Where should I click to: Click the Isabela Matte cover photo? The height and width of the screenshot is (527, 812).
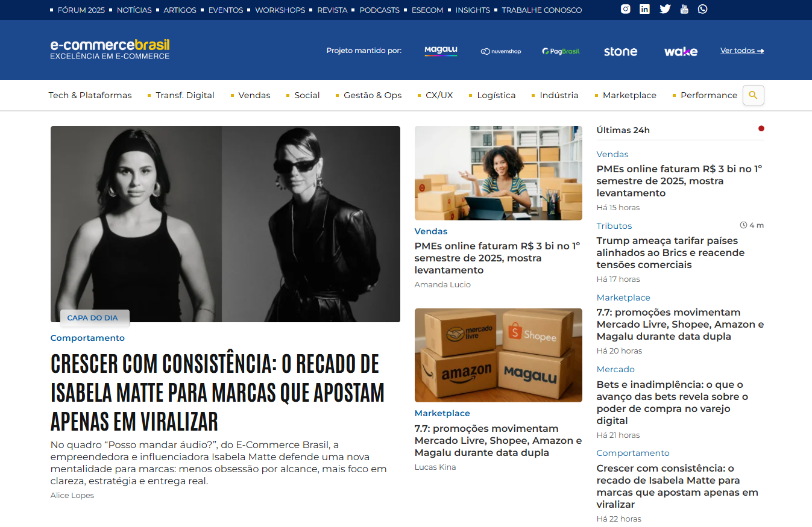pyautogui.click(x=225, y=224)
